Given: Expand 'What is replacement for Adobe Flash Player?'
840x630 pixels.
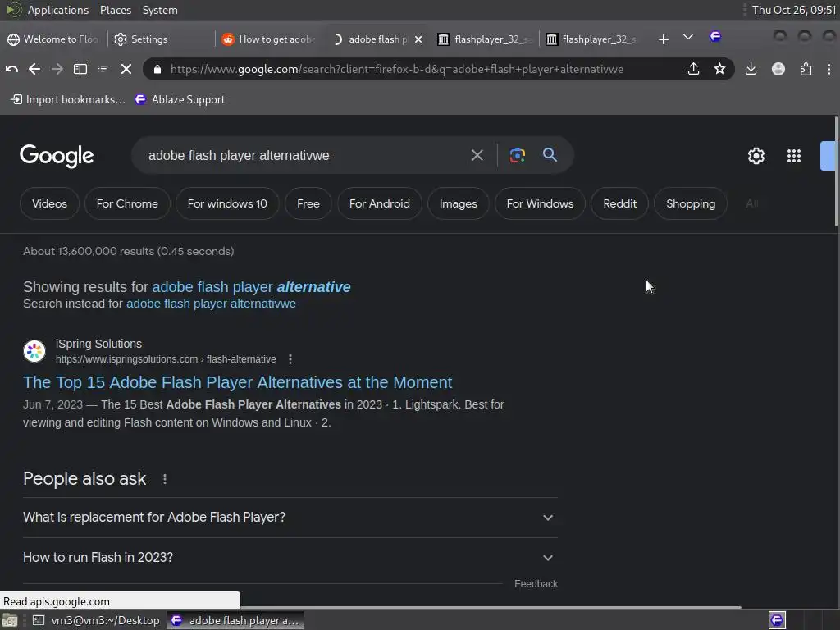Looking at the screenshot, I should point(290,518).
